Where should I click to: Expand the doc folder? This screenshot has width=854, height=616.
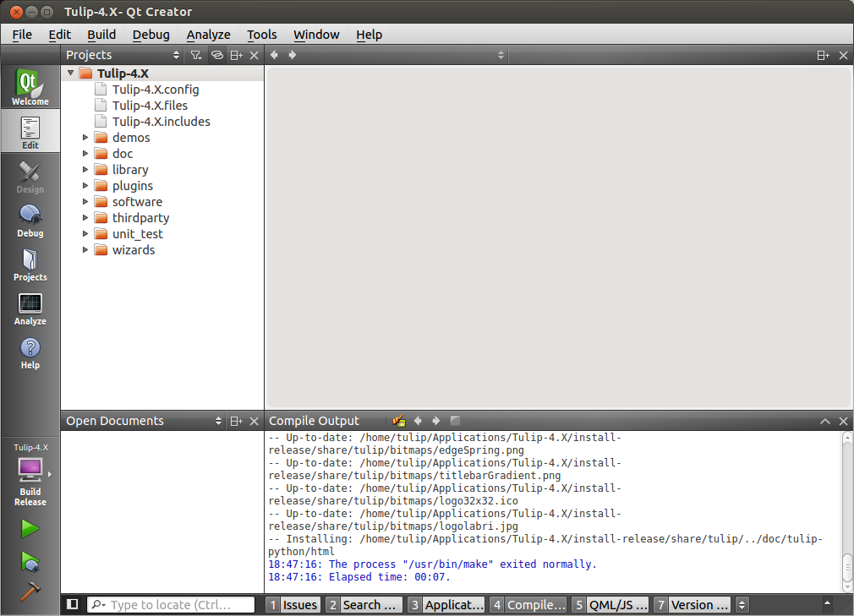click(x=85, y=154)
